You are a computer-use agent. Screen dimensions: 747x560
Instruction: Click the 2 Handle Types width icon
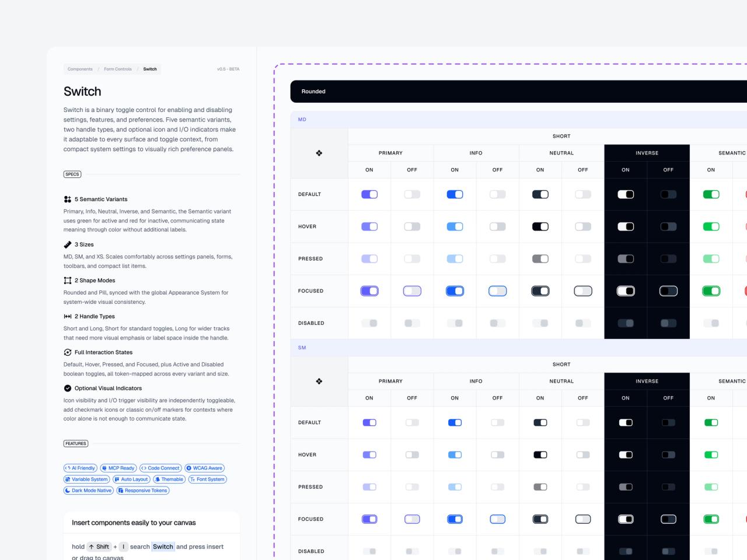(x=68, y=317)
